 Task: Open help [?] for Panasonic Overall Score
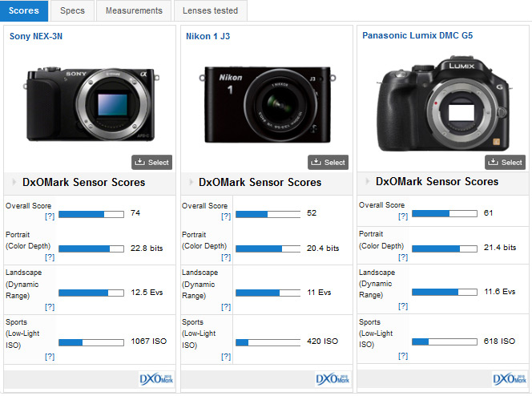pyautogui.click(x=403, y=216)
